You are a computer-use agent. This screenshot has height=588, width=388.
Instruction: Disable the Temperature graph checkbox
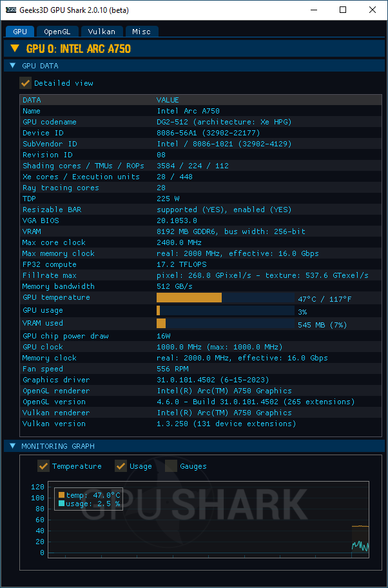[43, 466]
